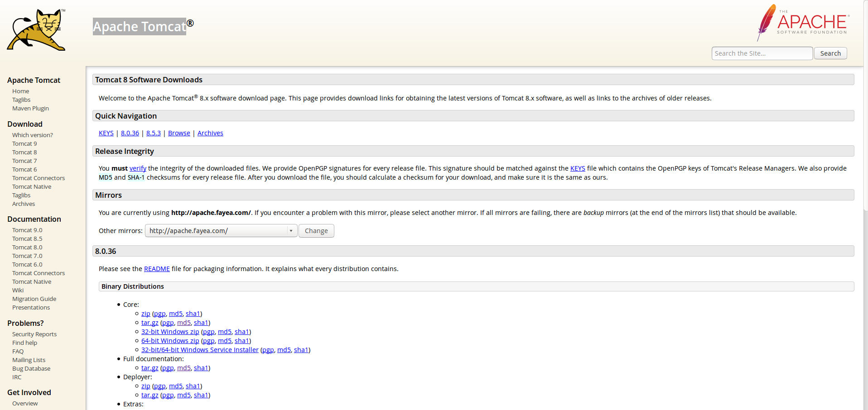
Task: Select Tomcat 9 under Download
Action: pyautogui.click(x=24, y=144)
